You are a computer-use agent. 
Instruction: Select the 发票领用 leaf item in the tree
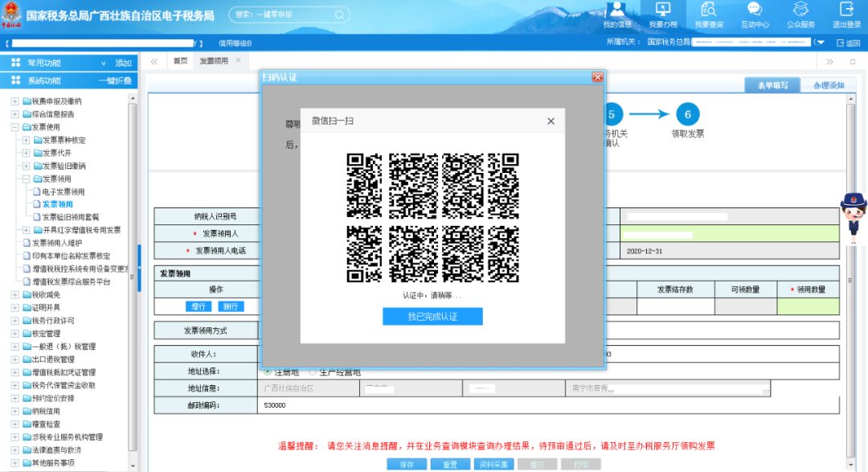58,204
